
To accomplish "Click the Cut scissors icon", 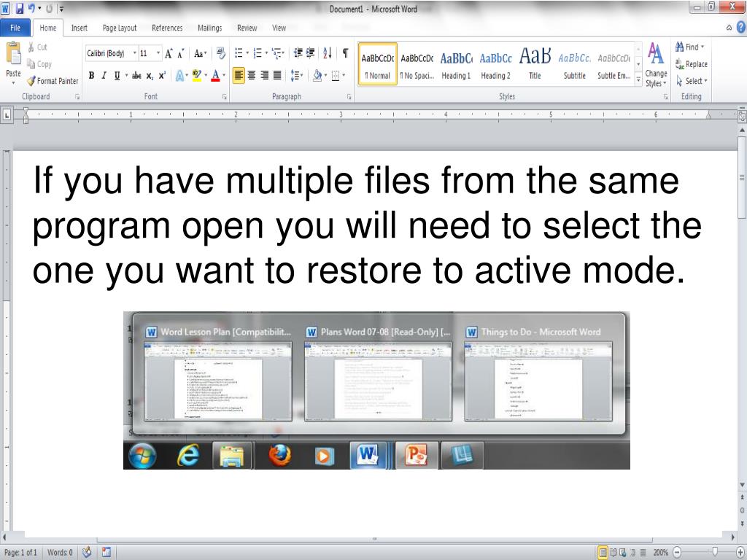I will [x=31, y=47].
